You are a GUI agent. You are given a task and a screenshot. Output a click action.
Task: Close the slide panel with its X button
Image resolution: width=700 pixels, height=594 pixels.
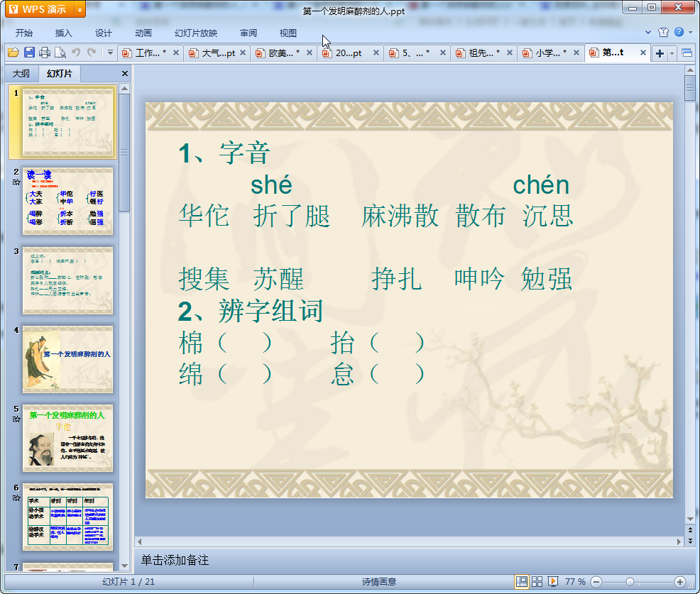[x=125, y=74]
